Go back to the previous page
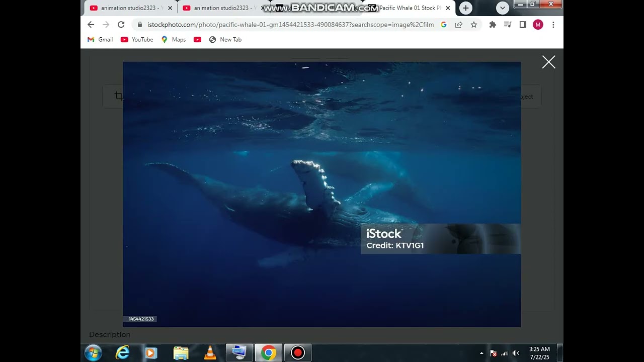This screenshot has width=644, height=362. 91,24
